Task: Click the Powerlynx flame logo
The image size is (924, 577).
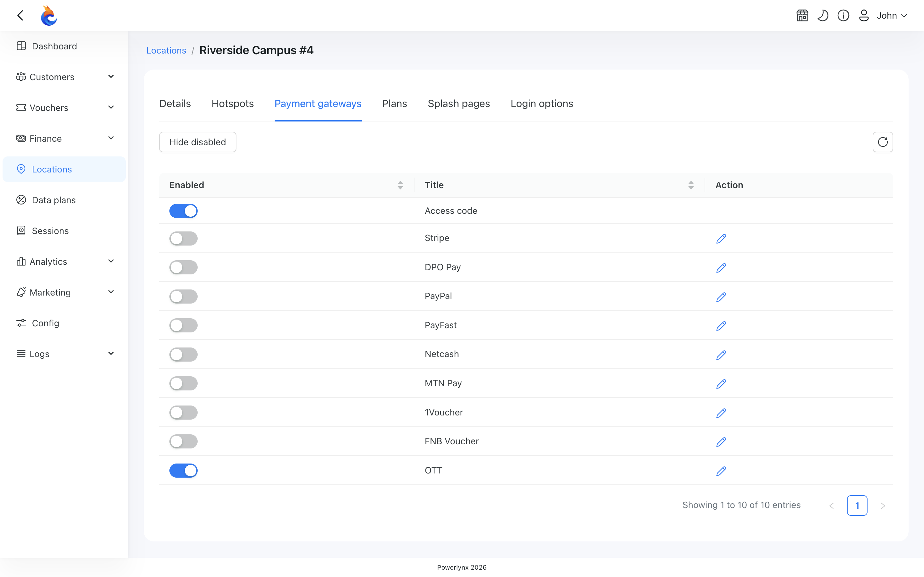Action: (49, 16)
